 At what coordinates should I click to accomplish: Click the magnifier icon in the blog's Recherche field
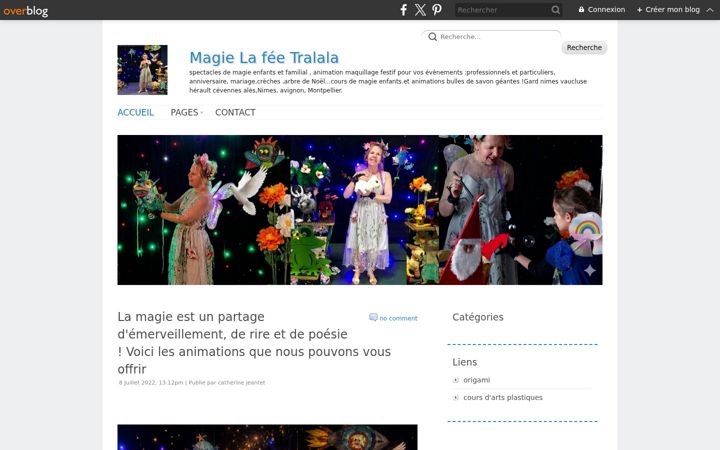coord(433,37)
